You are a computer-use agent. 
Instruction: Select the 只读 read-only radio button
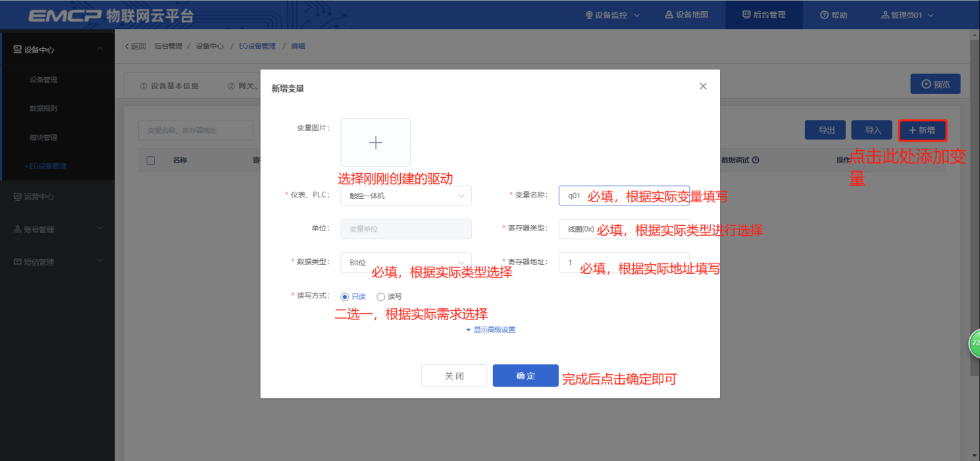(345, 297)
